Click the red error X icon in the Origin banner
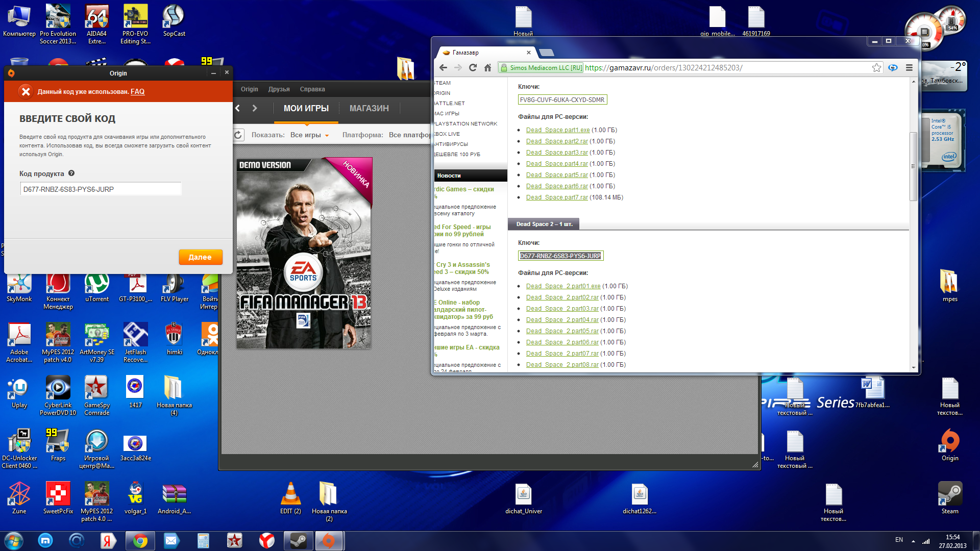This screenshot has height=551, width=980. [26, 91]
